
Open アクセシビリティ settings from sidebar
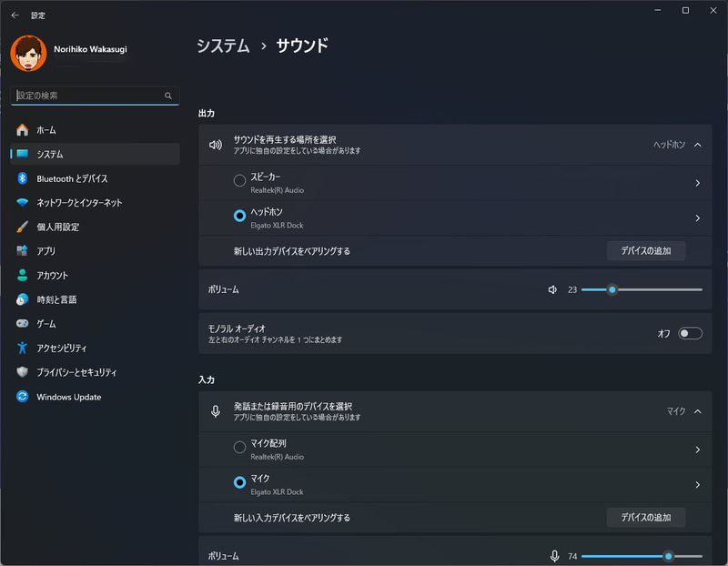click(67, 347)
